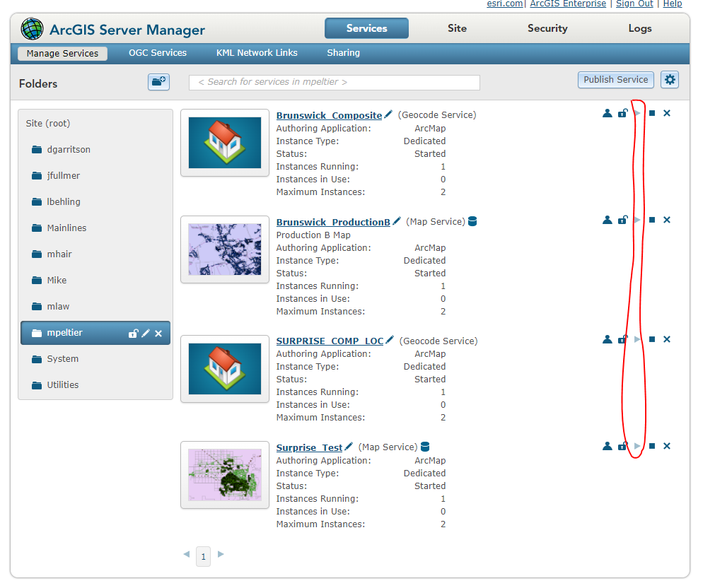Focus the search for services field
Image resolution: width=715 pixels, height=588 pixels.
tap(335, 83)
